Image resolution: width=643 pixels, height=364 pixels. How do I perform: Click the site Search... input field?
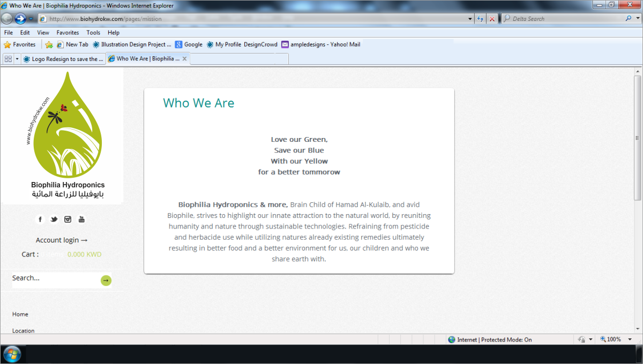pos(55,279)
